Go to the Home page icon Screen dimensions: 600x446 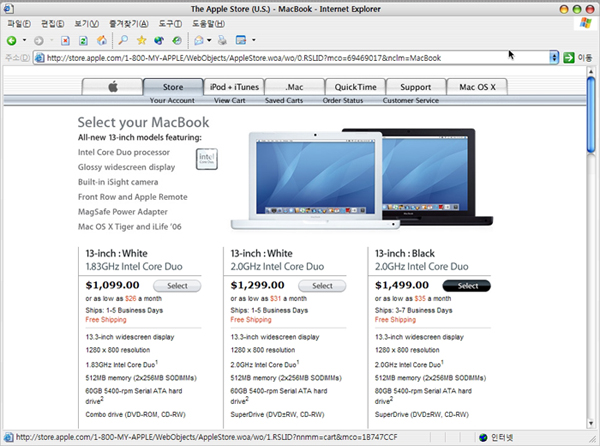tap(101, 40)
